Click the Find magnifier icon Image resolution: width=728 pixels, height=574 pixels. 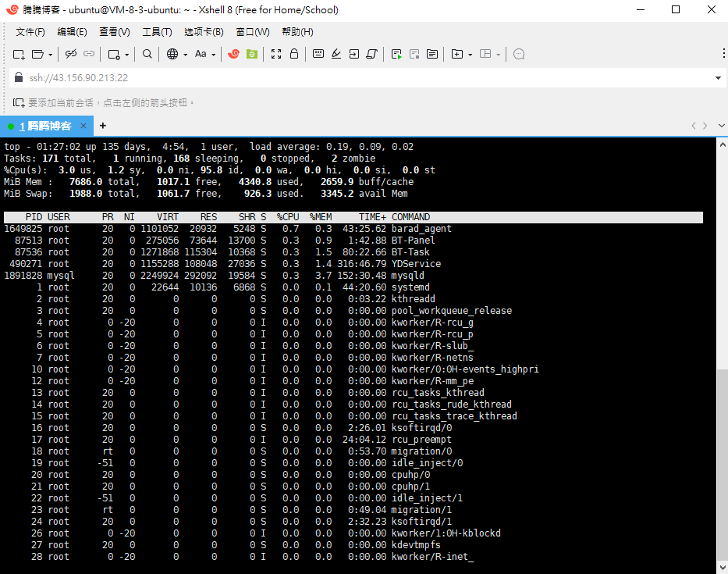(x=147, y=54)
